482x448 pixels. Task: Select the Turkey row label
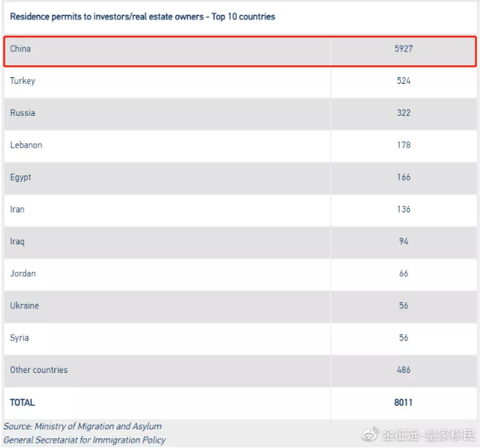coord(22,81)
